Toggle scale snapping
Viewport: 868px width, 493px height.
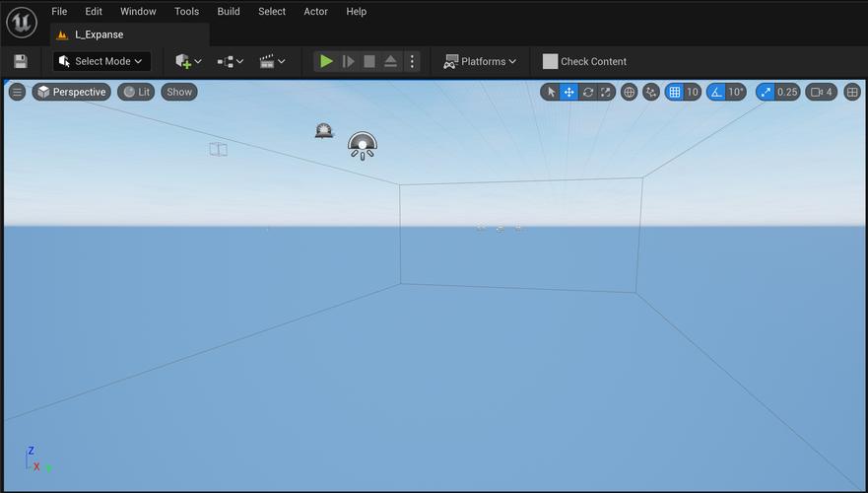click(x=766, y=92)
